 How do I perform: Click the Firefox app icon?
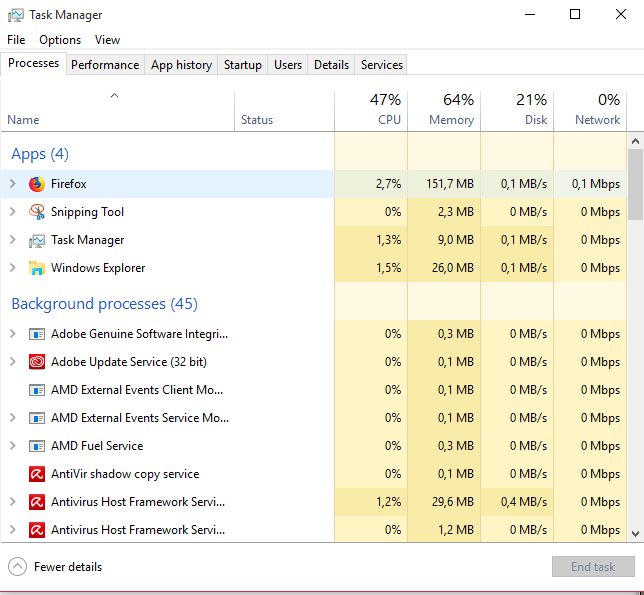pos(37,184)
